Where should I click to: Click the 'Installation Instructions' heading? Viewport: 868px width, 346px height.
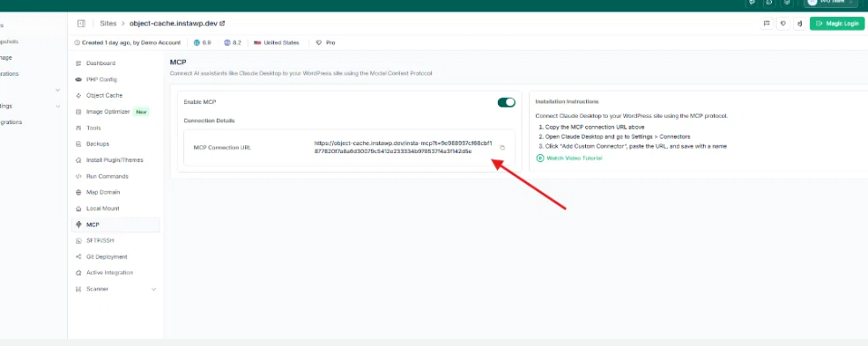[x=567, y=102]
